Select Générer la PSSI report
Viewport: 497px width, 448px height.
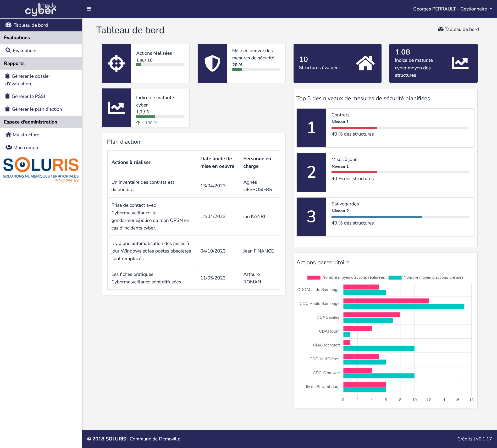click(28, 96)
